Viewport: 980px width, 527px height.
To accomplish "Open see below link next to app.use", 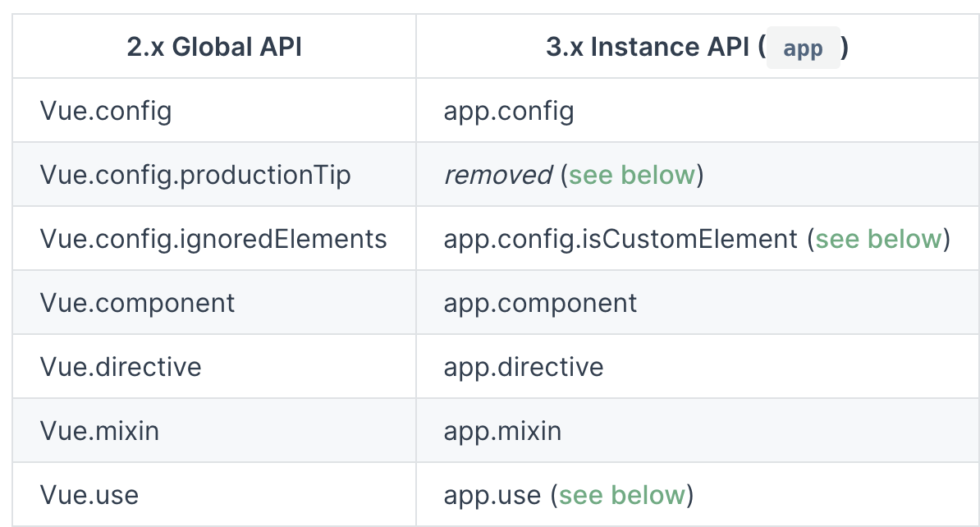I will (x=622, y=495).
